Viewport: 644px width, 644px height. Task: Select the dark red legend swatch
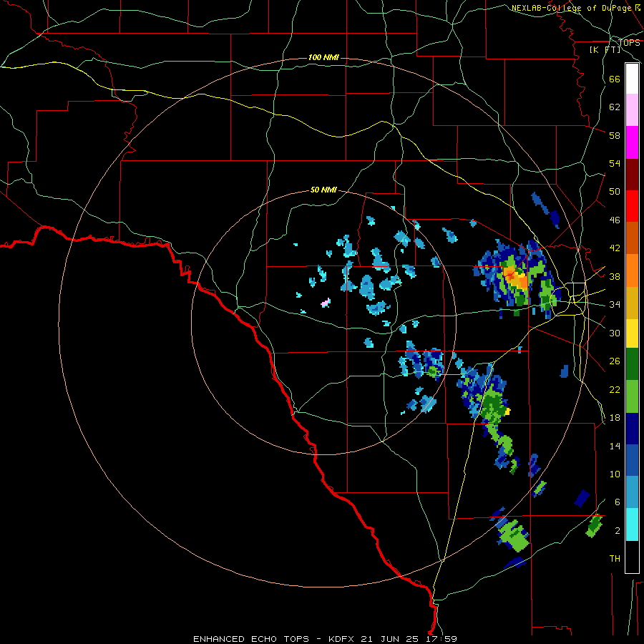[x=632, y=175]
